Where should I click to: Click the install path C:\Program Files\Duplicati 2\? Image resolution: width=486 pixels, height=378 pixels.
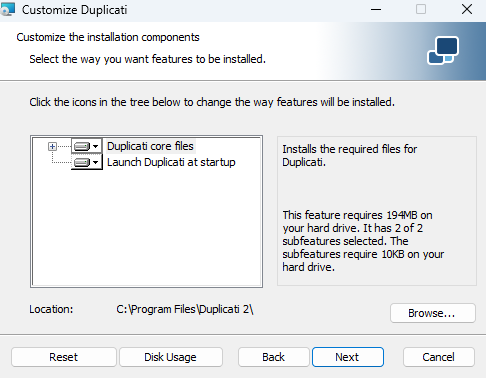[x=185, y=309]
